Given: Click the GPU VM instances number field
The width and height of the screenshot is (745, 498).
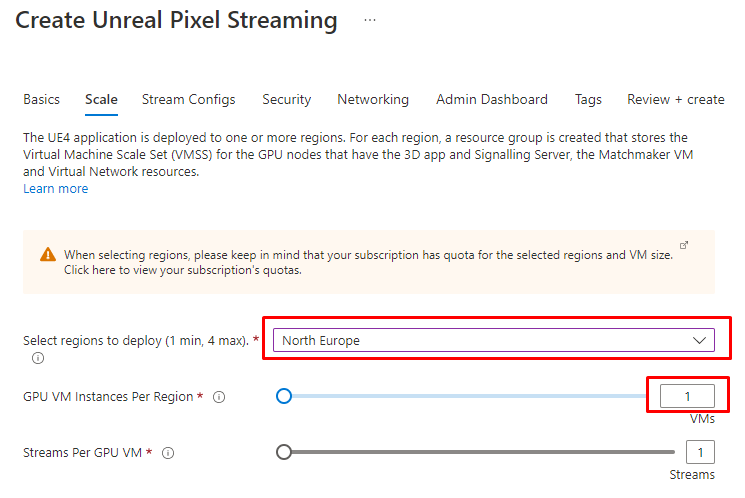Looking at the screenshot, I should (687, 396).
